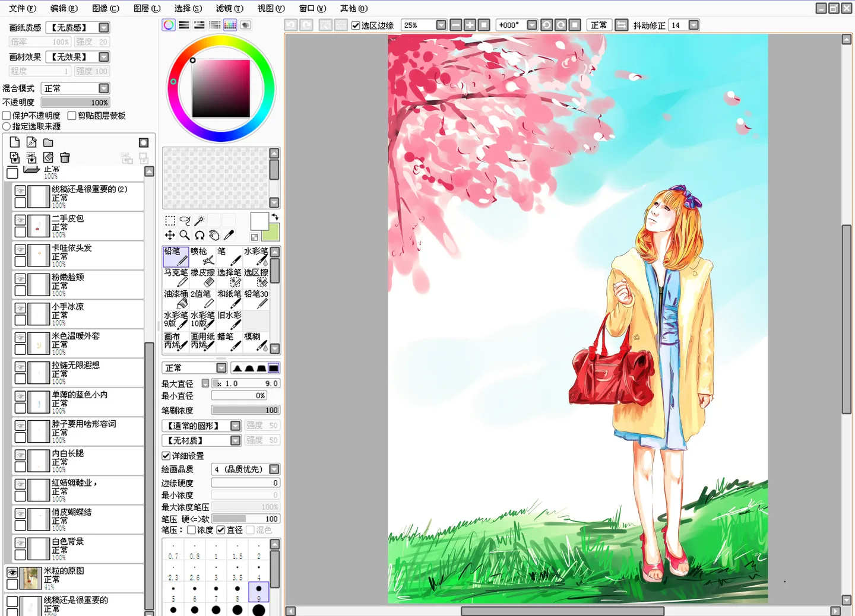Select the 二手皮包 layer
This screenshot has height=616, width=855.
click(83, 226)
